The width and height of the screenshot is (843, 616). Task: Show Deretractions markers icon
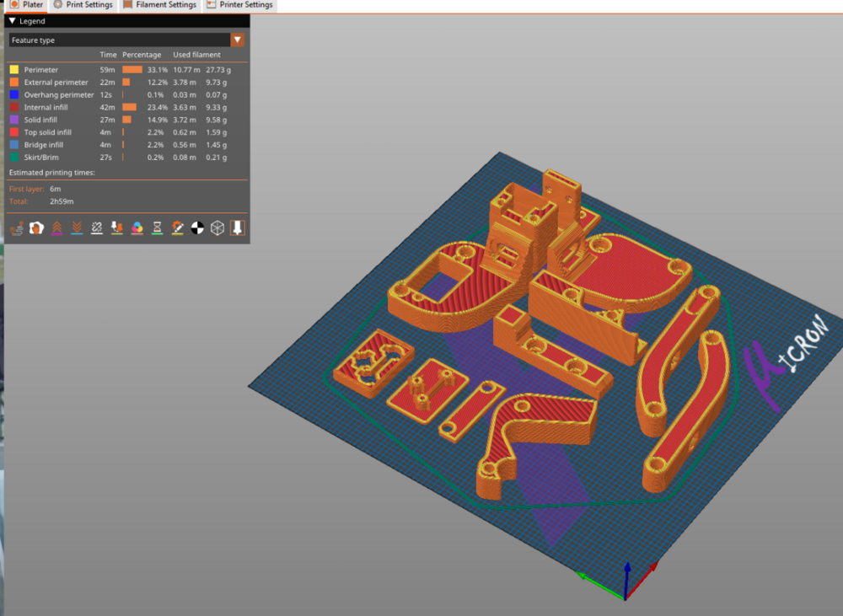point(77,228)
